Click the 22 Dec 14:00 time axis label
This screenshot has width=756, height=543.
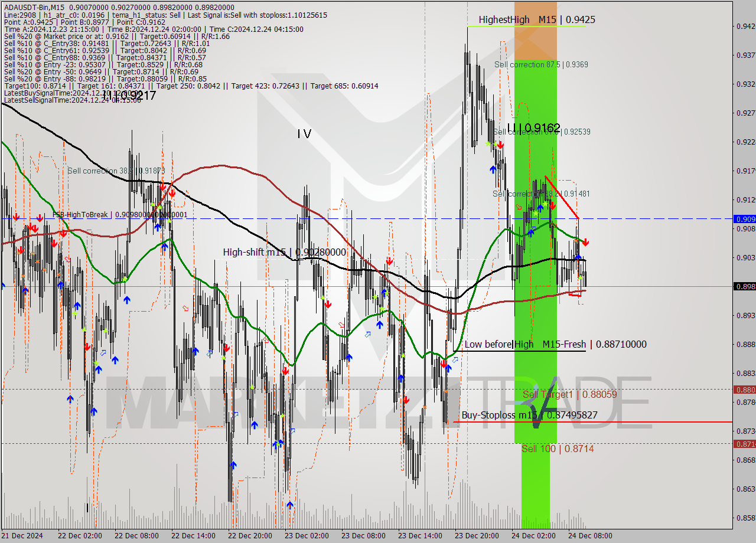(x=193, y=536)
